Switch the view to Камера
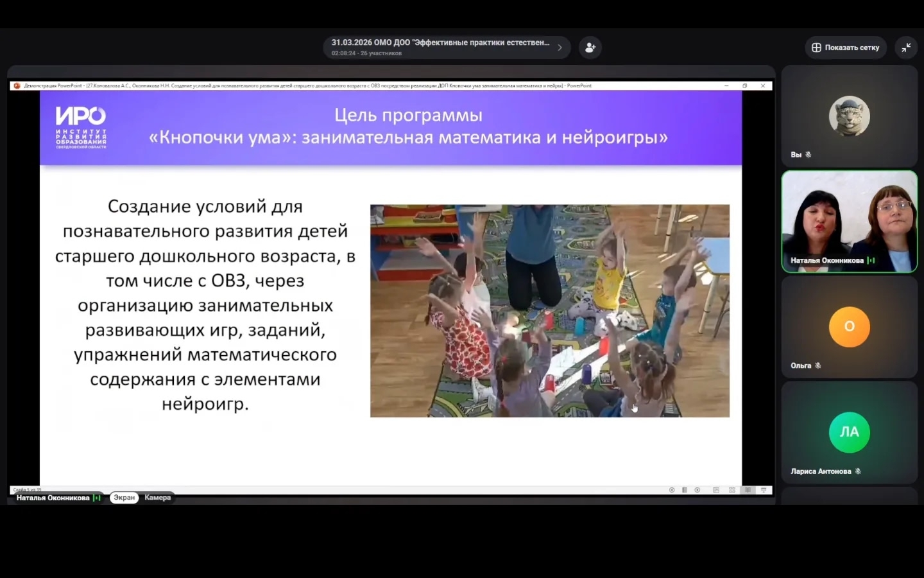Image resolution: width=924 pixels, height=578 pixels. 157,498
